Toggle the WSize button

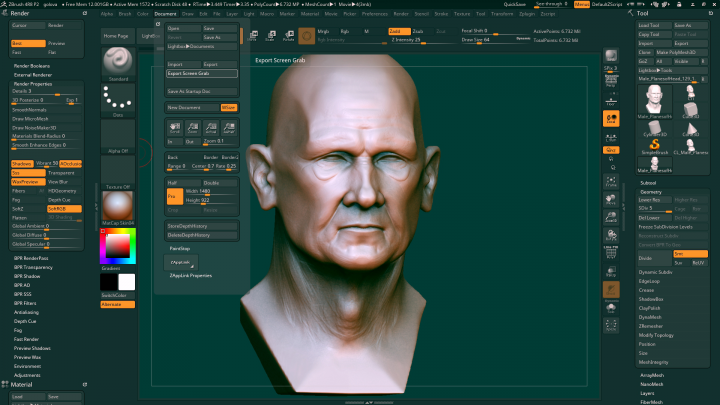229,107
